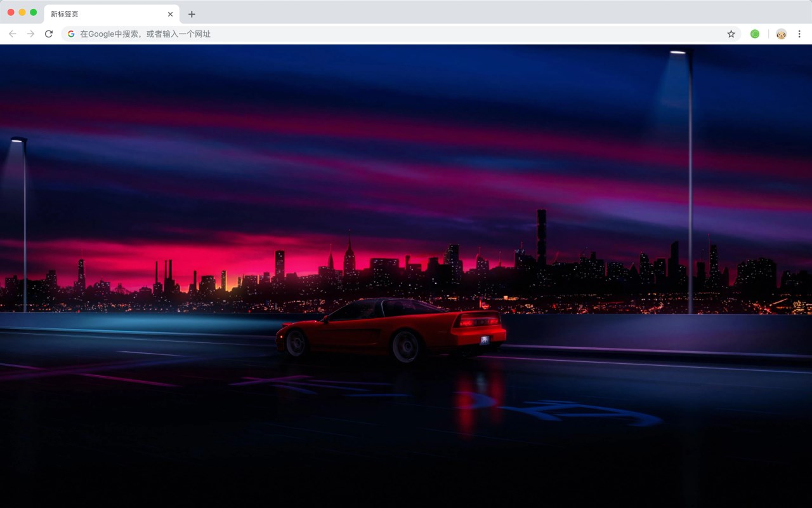Screen dimensions: 812x508
Task: Reload the current page
Action: tap(48, 34)
